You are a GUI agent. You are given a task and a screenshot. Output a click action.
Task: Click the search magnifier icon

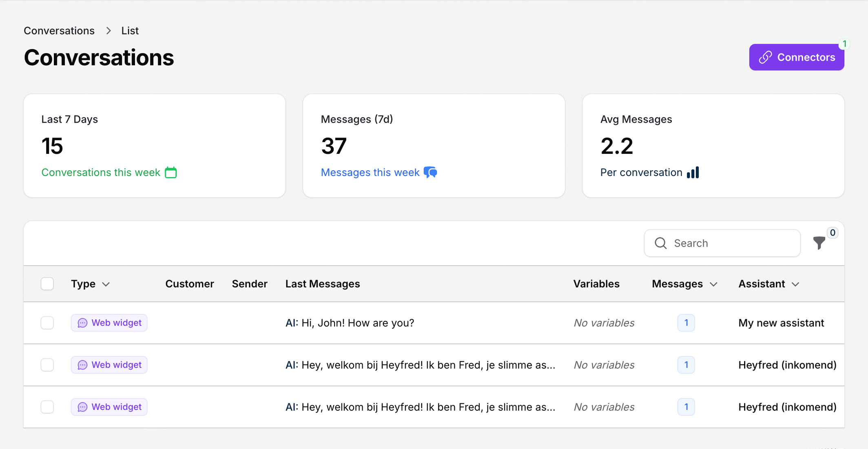pos(661,243)
